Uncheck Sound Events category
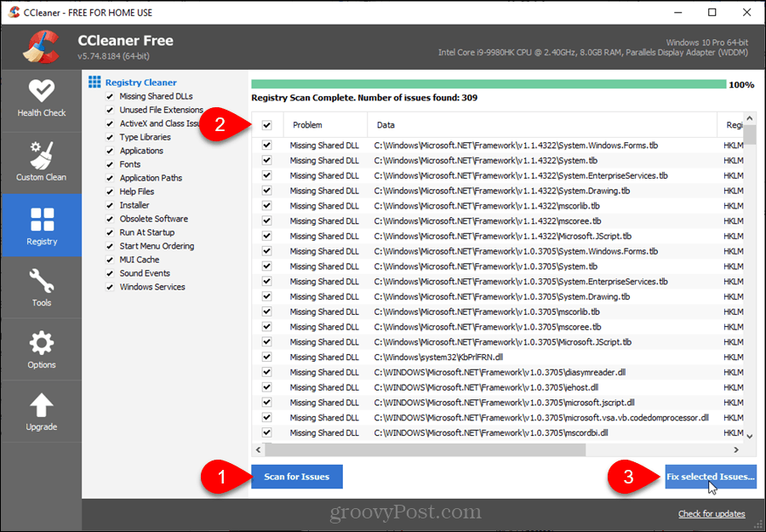 point(110,273)
